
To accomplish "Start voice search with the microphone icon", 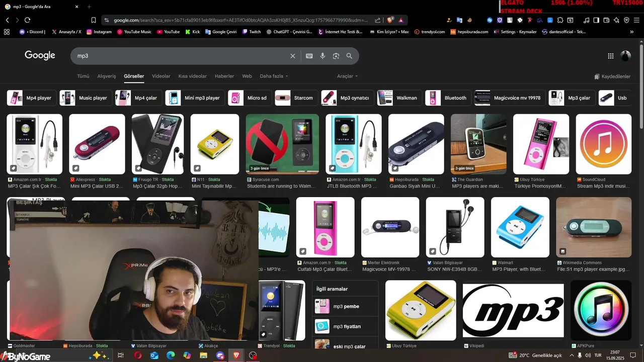I will tap(323, 56).
